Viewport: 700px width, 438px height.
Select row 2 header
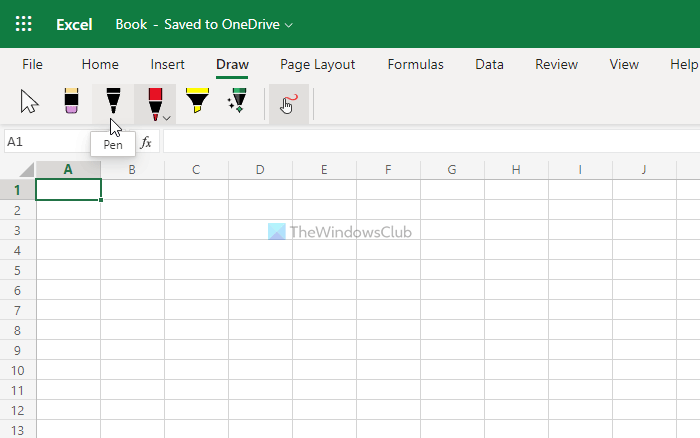click(17, 210)
